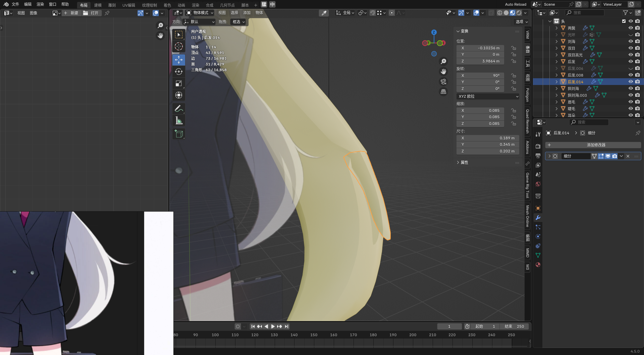Select the Scale tool in toolbar
This screenshot has width=644, height=355.
click(178, 83)
